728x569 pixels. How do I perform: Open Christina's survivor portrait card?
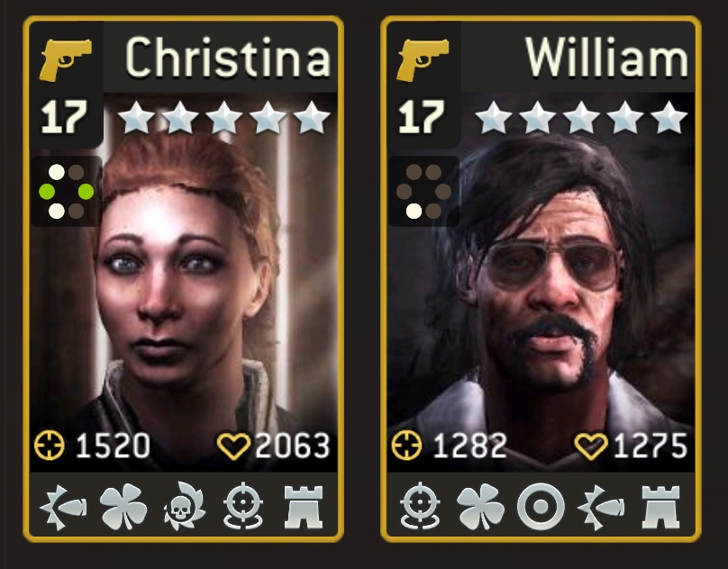pyautogui.click(x=184, y=278)
